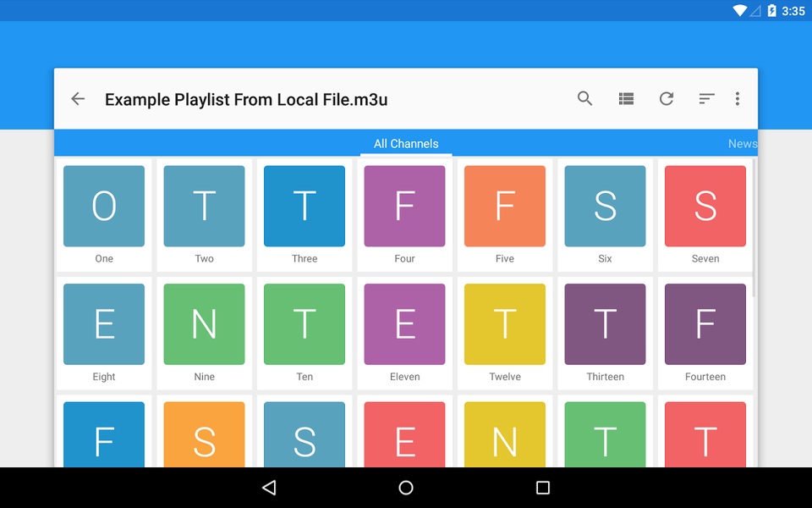Open the Android Recent apps button
Screen dimensions: 812x508
point(543,488)
